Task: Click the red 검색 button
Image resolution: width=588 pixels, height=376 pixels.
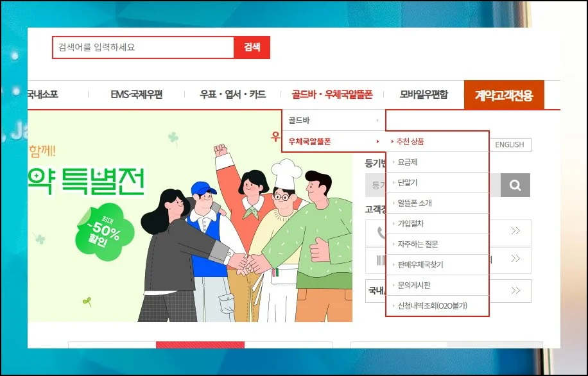Action: click(252, 47)
